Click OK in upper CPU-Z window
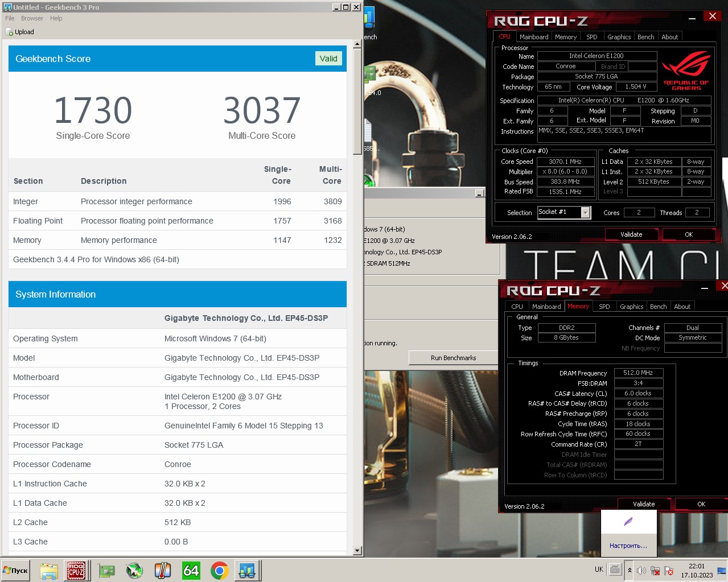728x582 pixels. tap(689, 234)
